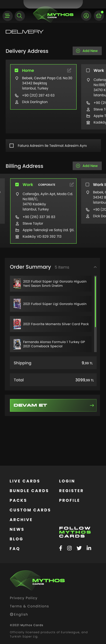This screenshot has height=644, width=106.
Task: Click Add New delivery address button
Action: pos(87,51)
